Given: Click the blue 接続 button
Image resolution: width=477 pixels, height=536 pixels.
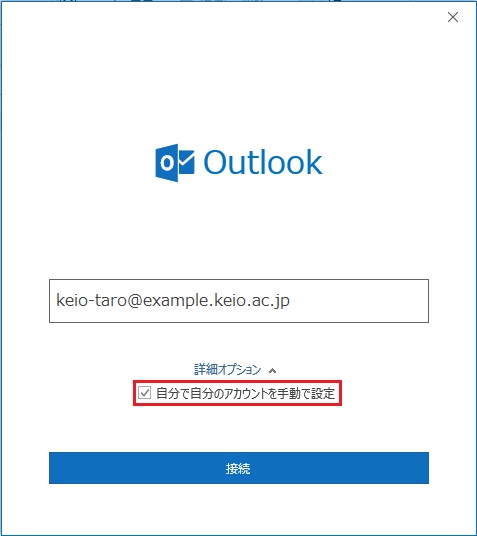Looking at the screenshot, I should [x=239, y=468].
